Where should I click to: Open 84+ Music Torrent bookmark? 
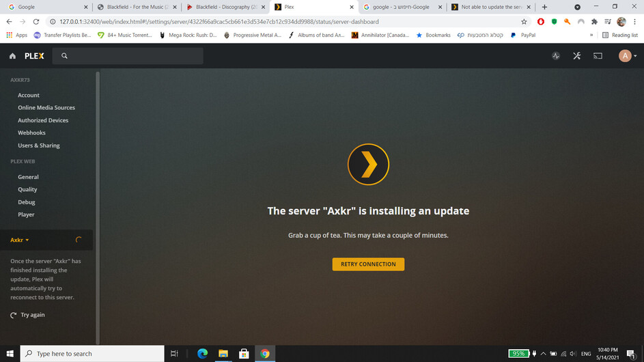pyautogui.click(x=124, y=36)
